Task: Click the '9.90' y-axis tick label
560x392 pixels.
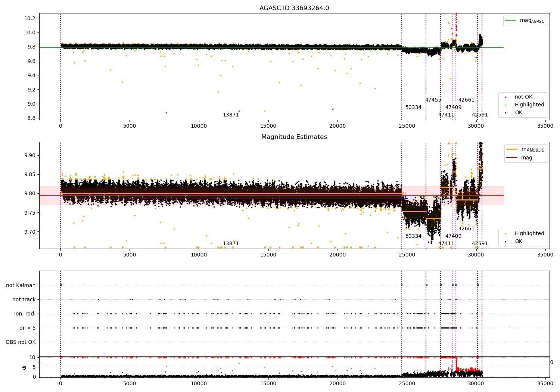Action: tap(30, 156)
